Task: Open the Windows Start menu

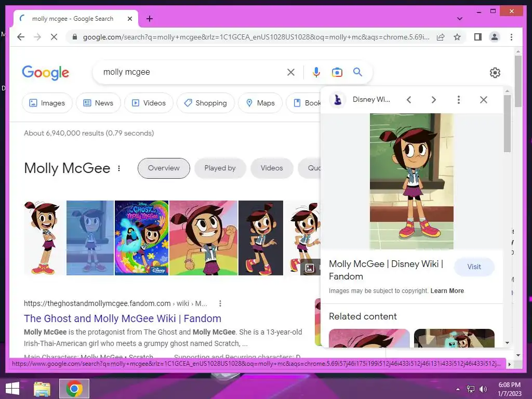Action: 12,389
